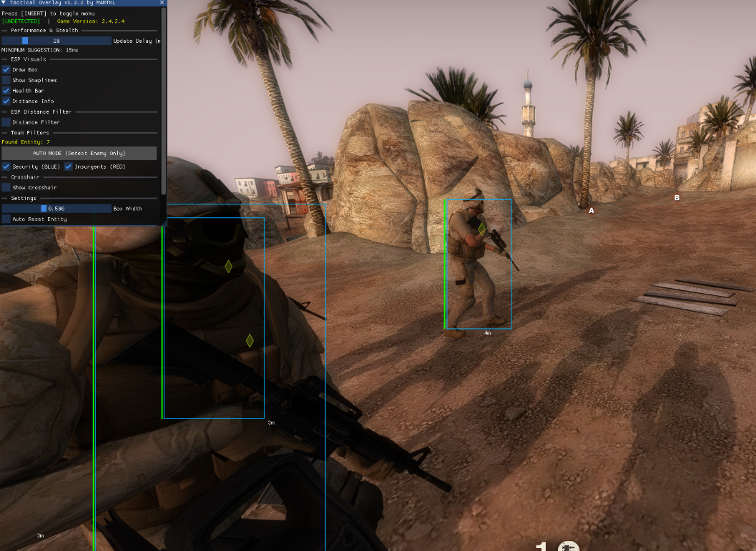Enable the Distance Filter checkbox
The height and width of the screenshot is (551, 756).
click(6, 122)
